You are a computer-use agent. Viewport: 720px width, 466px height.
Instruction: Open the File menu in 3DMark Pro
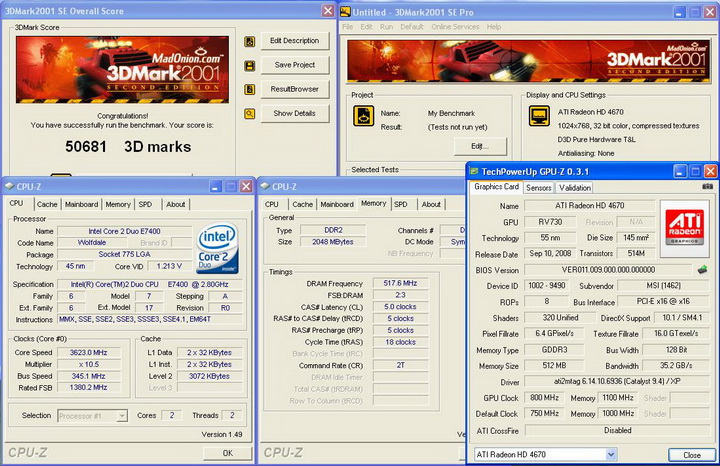click(x=348, y=27)
